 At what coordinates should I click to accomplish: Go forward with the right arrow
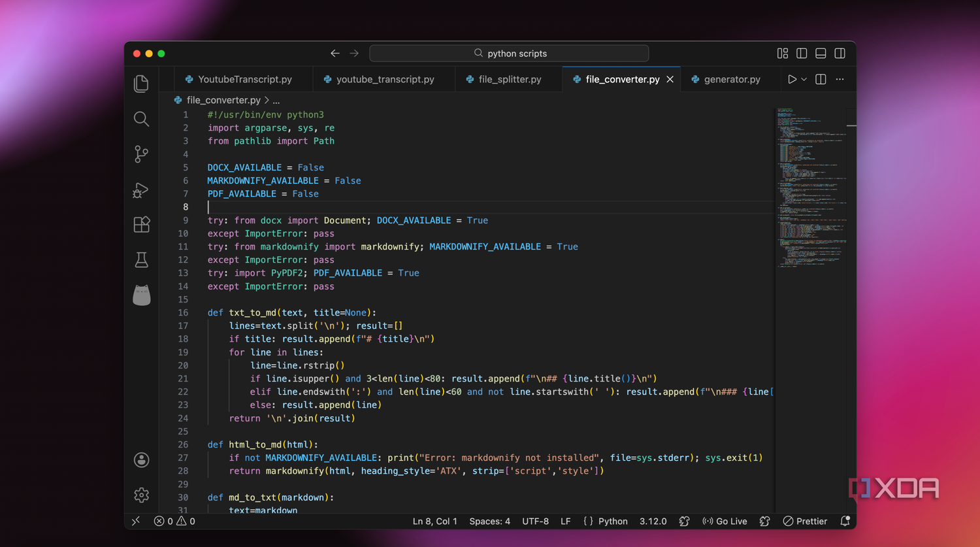click(x=354, y=54)
